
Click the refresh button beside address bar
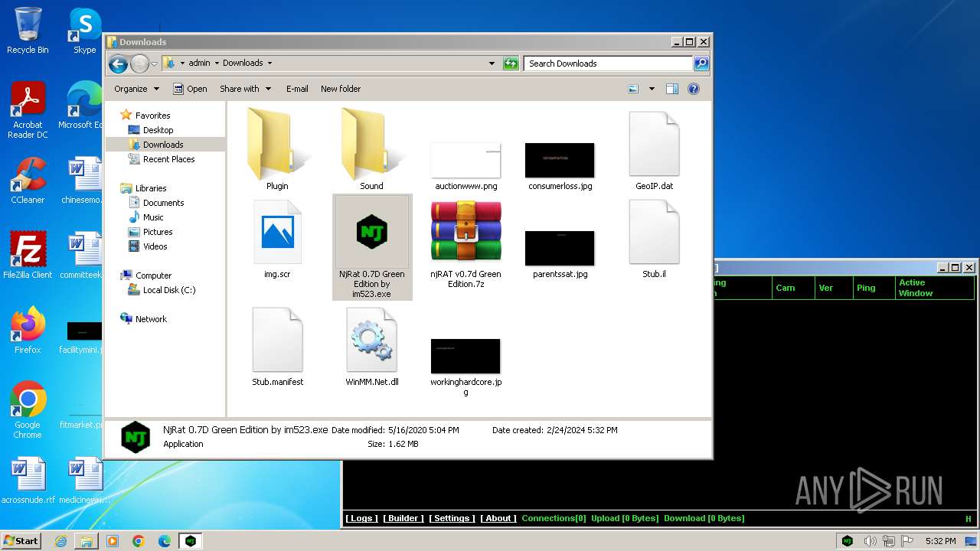pyautogui.click(x=511, y=64)
